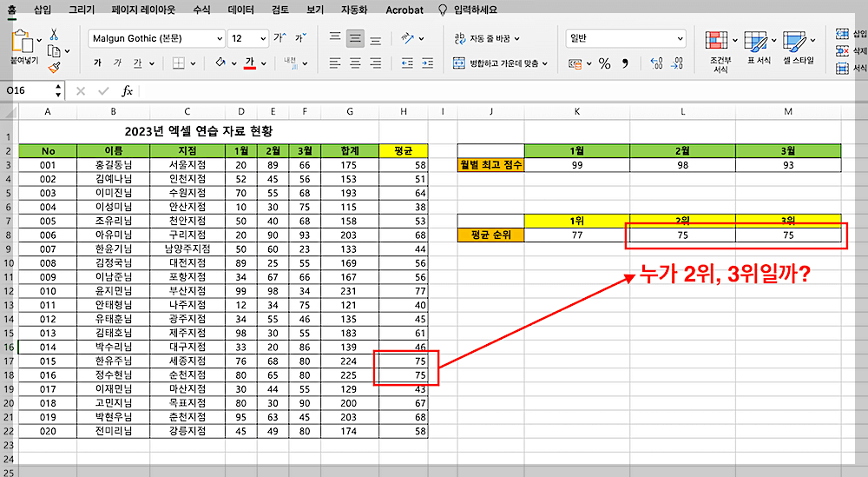This screenshot has height=477, width=868.
Task: Click the Fill Color paint bucket icon
Action: pyautogui.click(x=220, y=63)
